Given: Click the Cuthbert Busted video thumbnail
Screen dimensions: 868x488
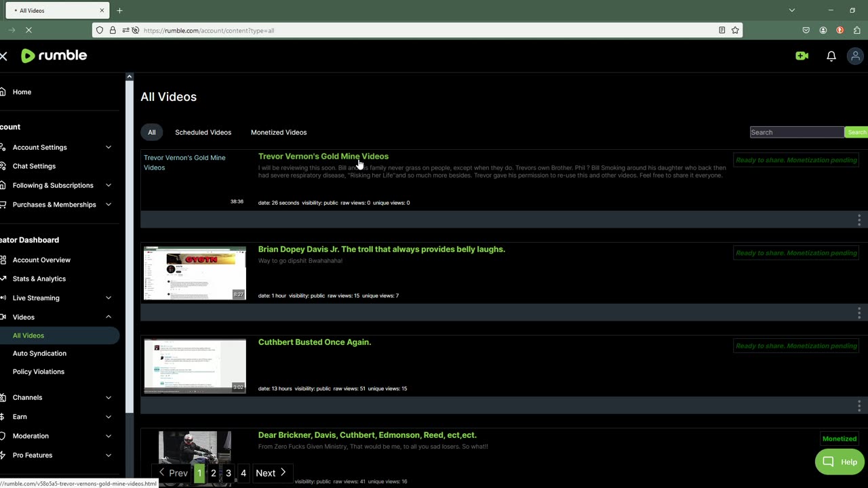Looking at the screenshot, I should (195, 366).
